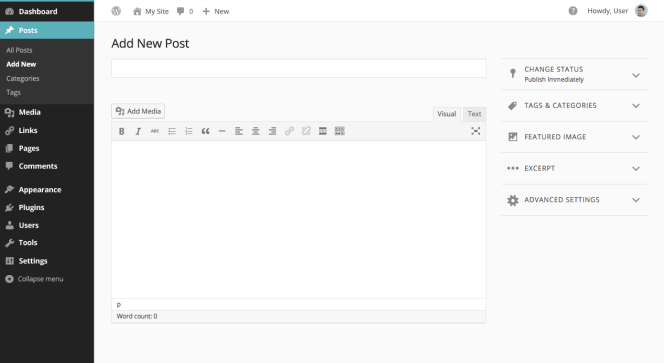Toggle bold formatting in editor toolbar
664x363 pixels.
tap(122, 131)
